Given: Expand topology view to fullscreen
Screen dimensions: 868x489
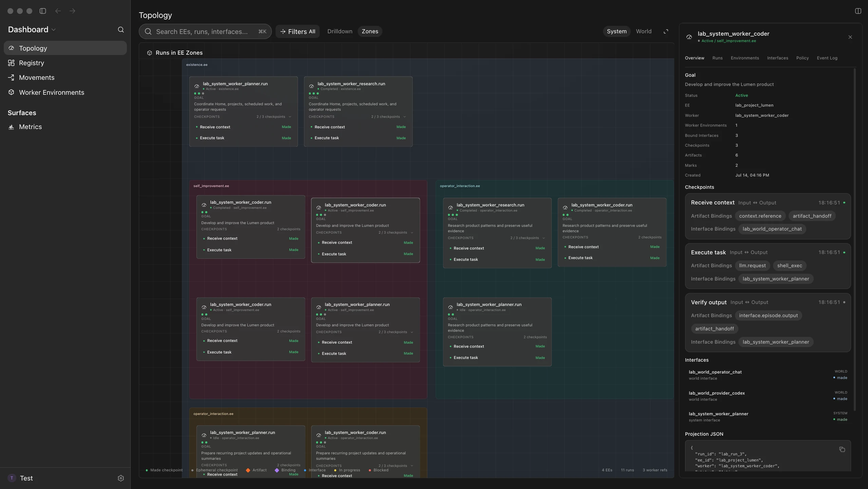Looking at the screenshot, I should coord(666,31).
